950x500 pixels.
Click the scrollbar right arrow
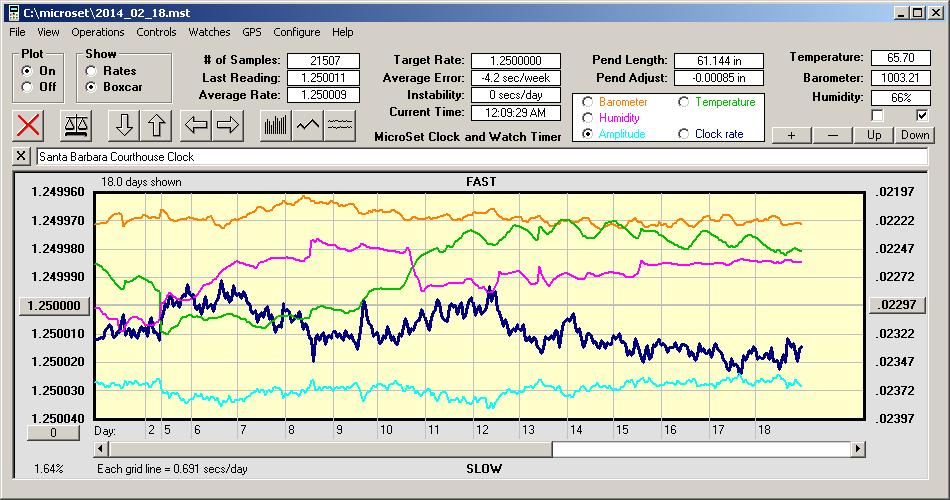857,449
